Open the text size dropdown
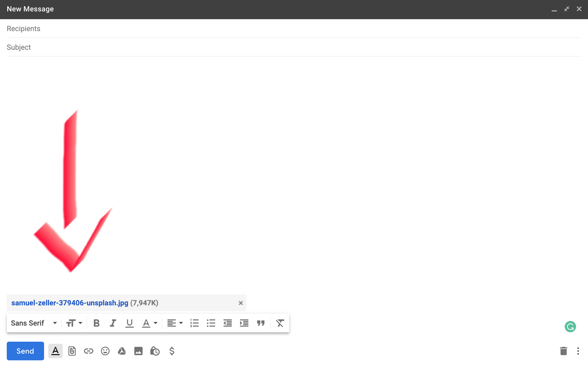Screen dimensions: 588x365 click(74, 323)
